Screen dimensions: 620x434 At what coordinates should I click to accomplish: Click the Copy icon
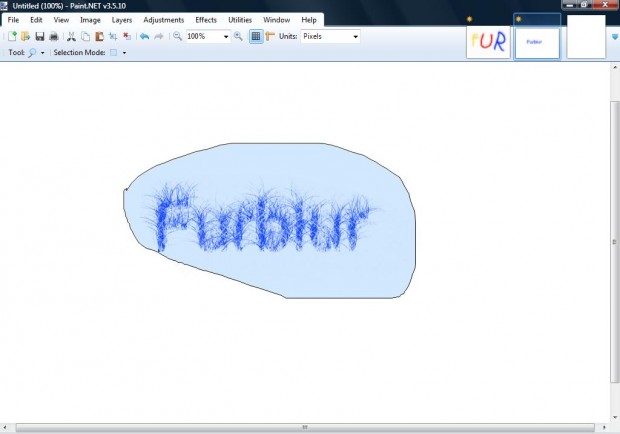point(85,36)
